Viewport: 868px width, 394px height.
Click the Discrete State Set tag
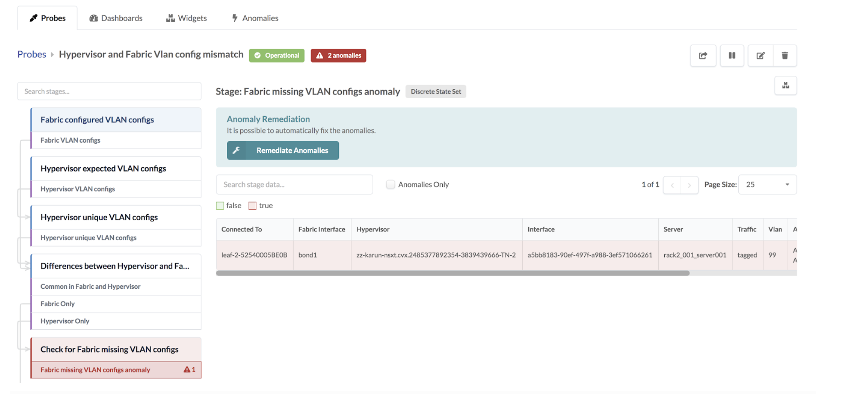tap(436, 91)
